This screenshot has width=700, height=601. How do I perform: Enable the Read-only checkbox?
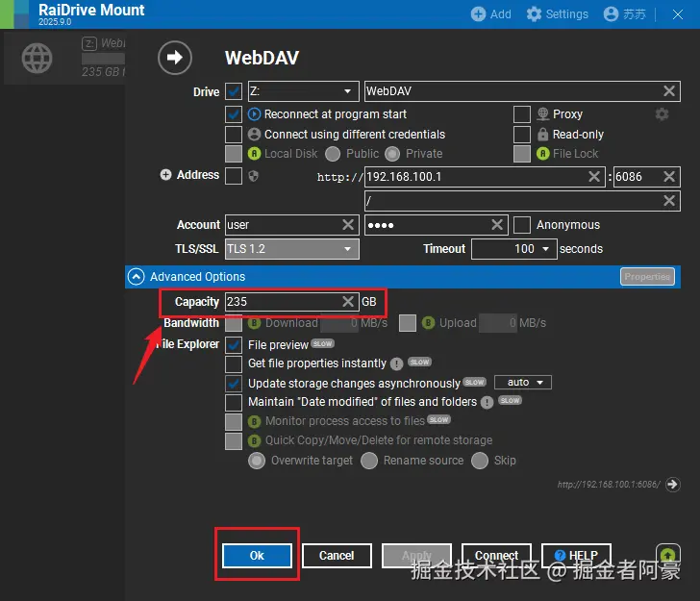coord(522,134)
